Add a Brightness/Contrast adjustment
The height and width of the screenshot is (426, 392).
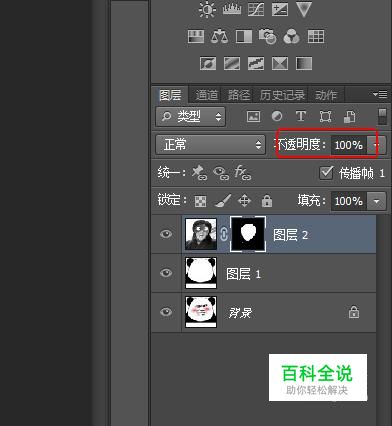(207, 9)
